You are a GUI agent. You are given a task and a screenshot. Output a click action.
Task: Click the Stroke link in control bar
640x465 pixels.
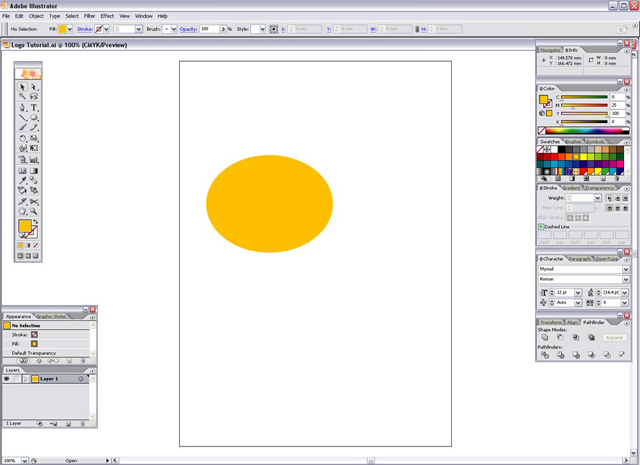pyautogui.click(x=84, y=29)
